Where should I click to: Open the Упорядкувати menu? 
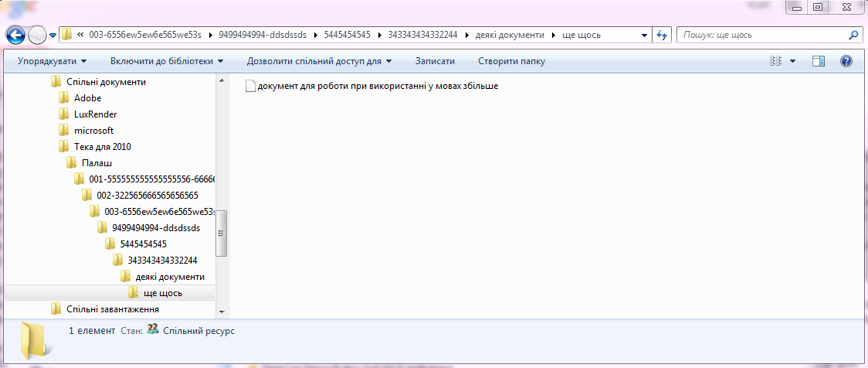[52, 61]
